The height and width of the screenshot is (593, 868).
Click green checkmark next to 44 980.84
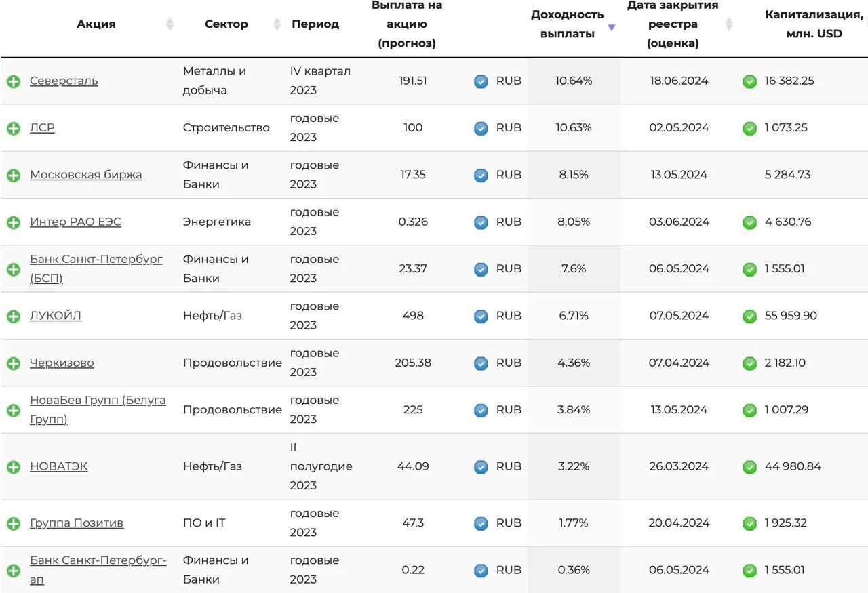click(749, 467)
